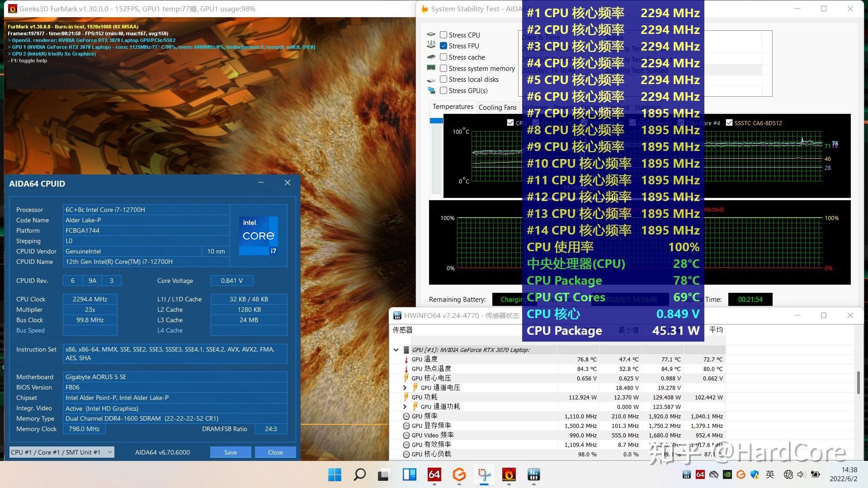The height and width of the screenshot is (488, 868).
Task: Click the NVIDIA GeForce RTX 3070 expand icon
Action: point(396,350)
